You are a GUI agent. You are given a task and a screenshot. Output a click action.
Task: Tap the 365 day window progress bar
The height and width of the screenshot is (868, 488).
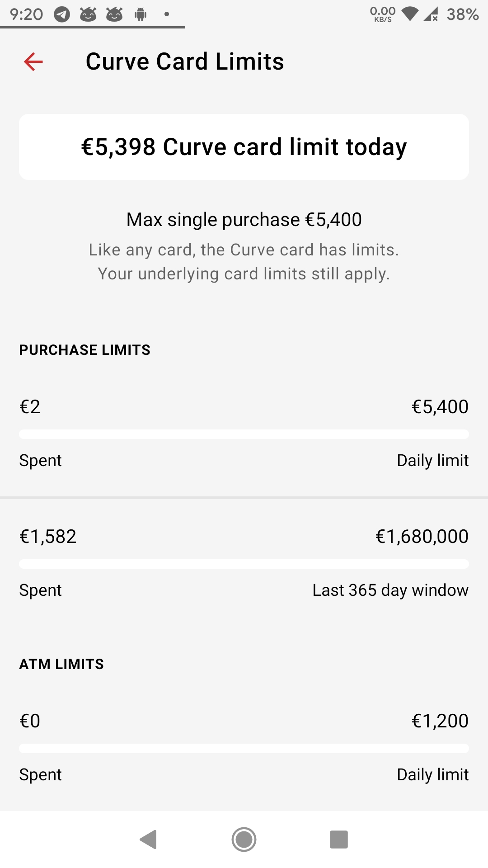(244, 564)
